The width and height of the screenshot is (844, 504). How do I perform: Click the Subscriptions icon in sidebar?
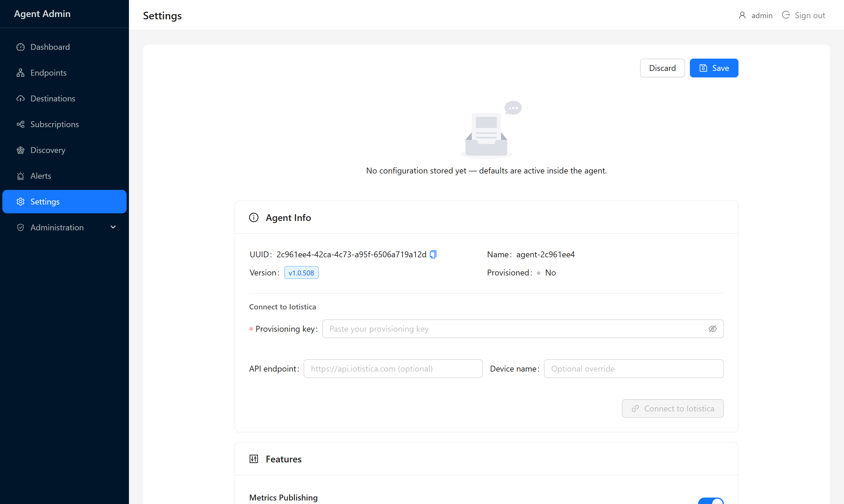pyautogui.click(x=21, y=124)
